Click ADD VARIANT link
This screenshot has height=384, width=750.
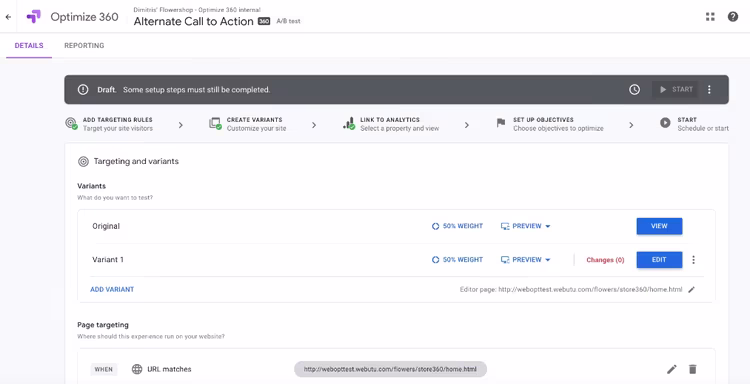[112, 289]
